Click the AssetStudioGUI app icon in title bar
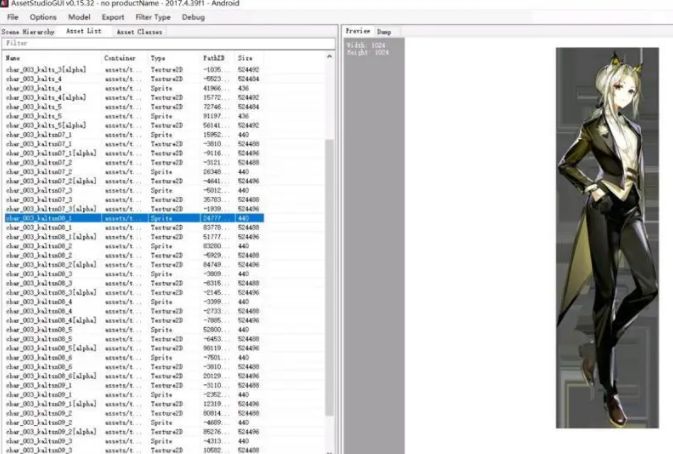673x454 pixels. [x=5, y=5]
